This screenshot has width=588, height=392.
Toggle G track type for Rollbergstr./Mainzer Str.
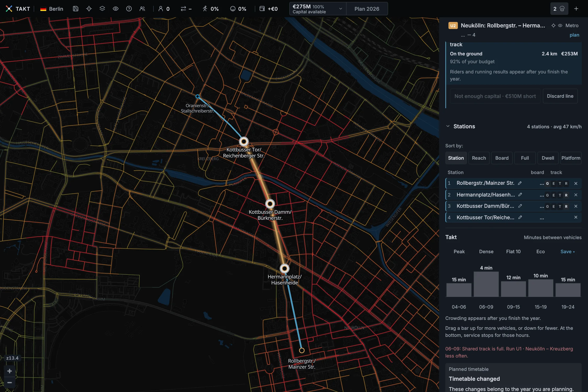547,183
